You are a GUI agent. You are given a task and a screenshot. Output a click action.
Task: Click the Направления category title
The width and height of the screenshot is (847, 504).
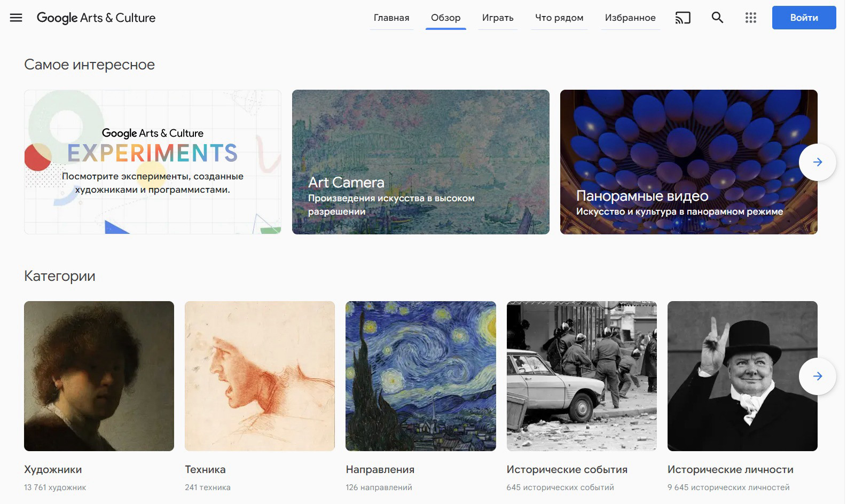(380, 470)
